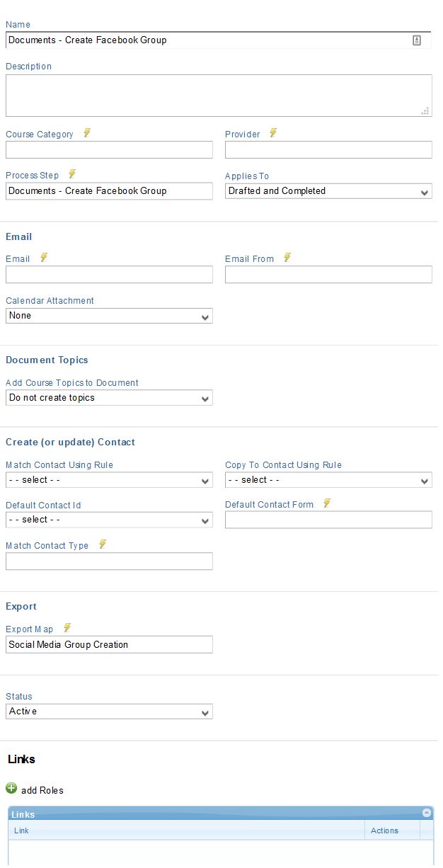
Task: Open the Calendar Attachment dropdown
Action: [109, 316]
